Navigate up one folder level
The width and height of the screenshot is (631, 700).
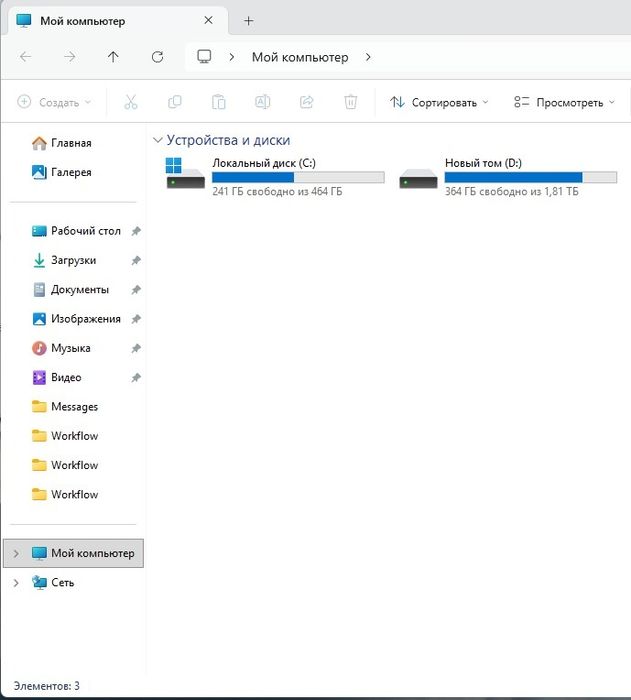pyautogui.click(x=113, y=57)
